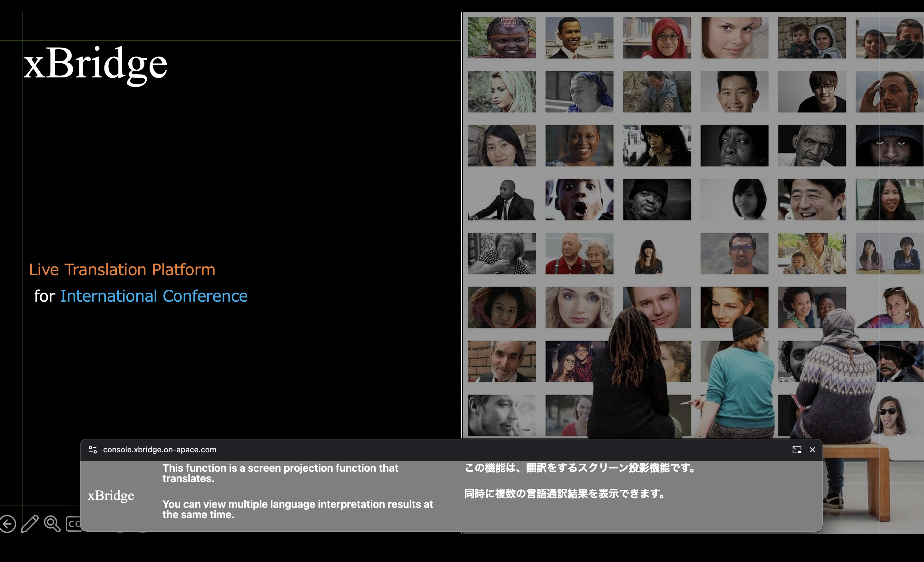The image size is (924, 562).
Task: Click the photo of woman in red hijab
Action: click(657, 37)
